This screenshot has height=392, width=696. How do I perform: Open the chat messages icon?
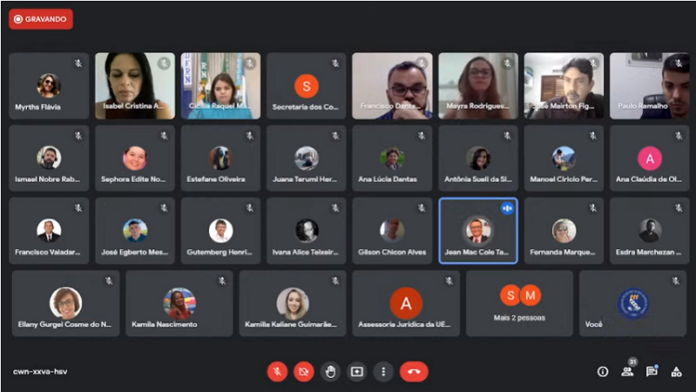(652, 372)
